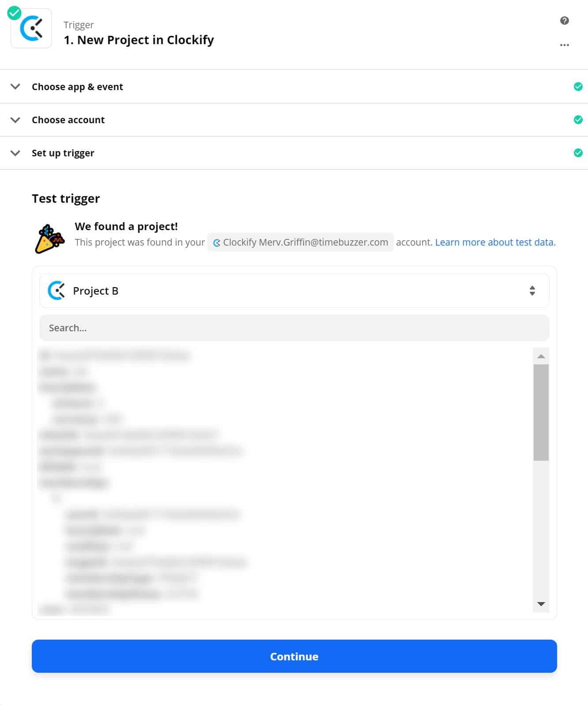Expand the Set up trigger section chevron
Image resolution: width=588 pixels, height=705 pixels.
click(15, 153)
